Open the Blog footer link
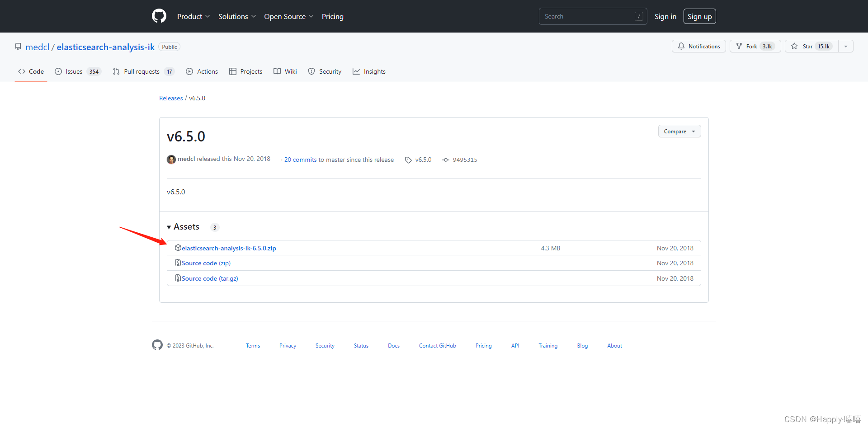Viewport: 868px width, 428px height. 582,346
